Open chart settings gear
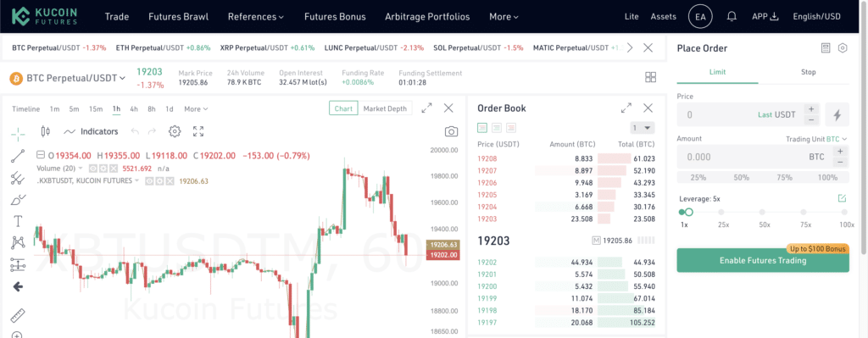The height and width of the screenshot is (338, 868). pos(175,131)
